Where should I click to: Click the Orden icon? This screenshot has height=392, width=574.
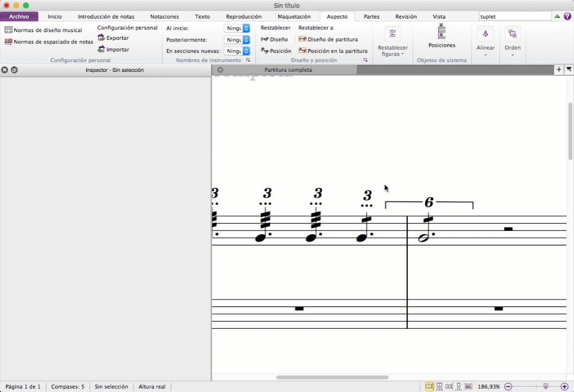[x=512, y=34]
